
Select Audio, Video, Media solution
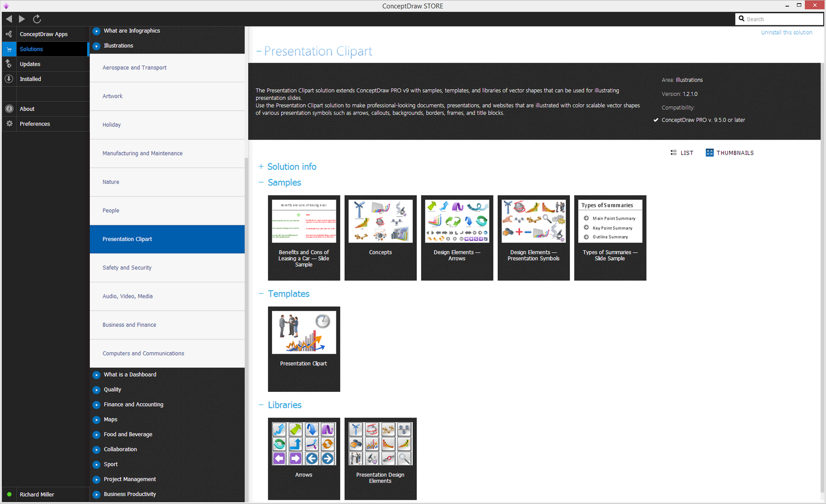(x=167, y=297)
